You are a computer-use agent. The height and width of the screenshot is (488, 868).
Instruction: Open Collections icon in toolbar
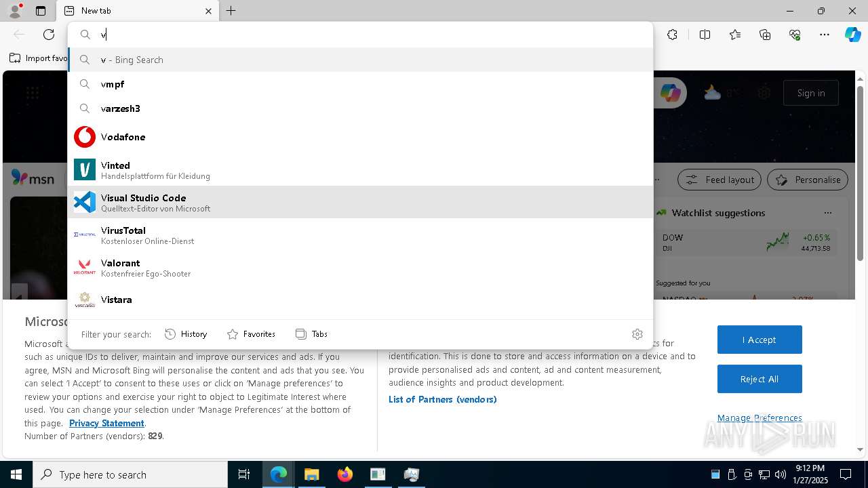[765, 35]
